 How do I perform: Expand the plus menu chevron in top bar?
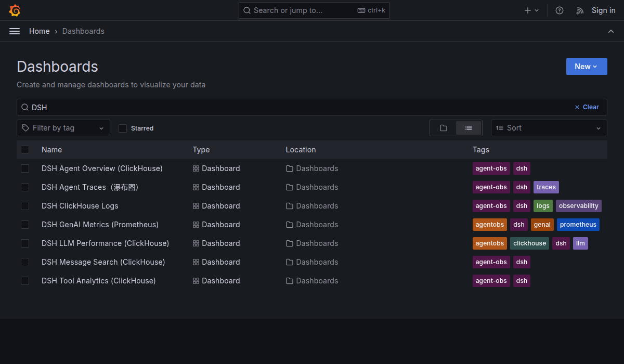[537, 10]
